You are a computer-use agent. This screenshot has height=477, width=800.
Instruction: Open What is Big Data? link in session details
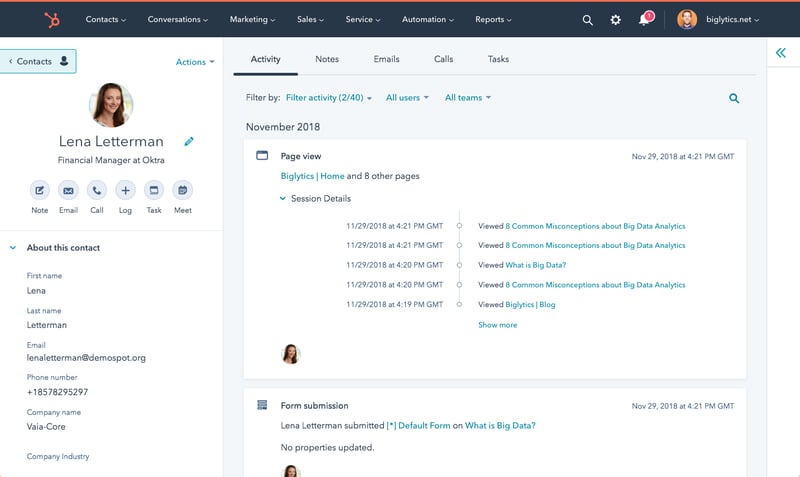[536, 265]
